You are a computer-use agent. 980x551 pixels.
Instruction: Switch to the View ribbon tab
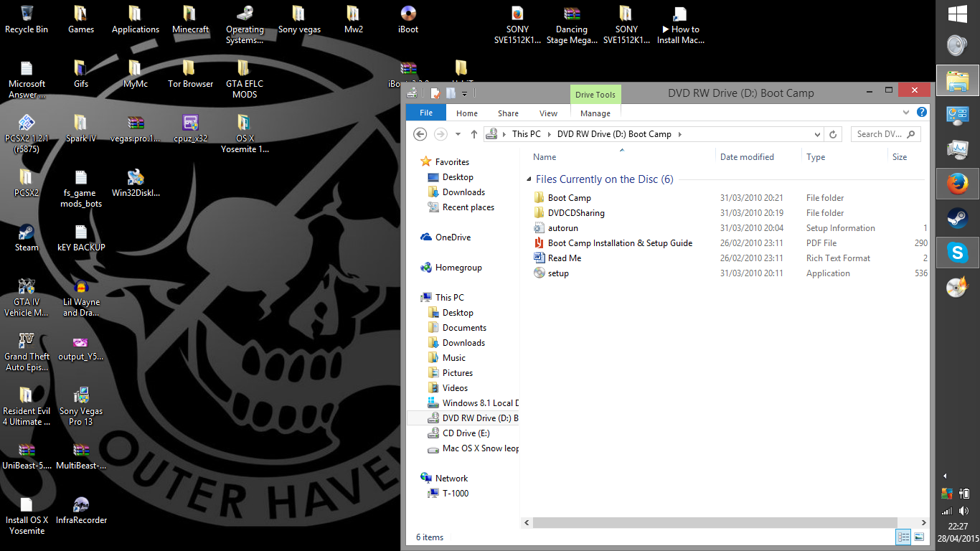coord(549,113)
